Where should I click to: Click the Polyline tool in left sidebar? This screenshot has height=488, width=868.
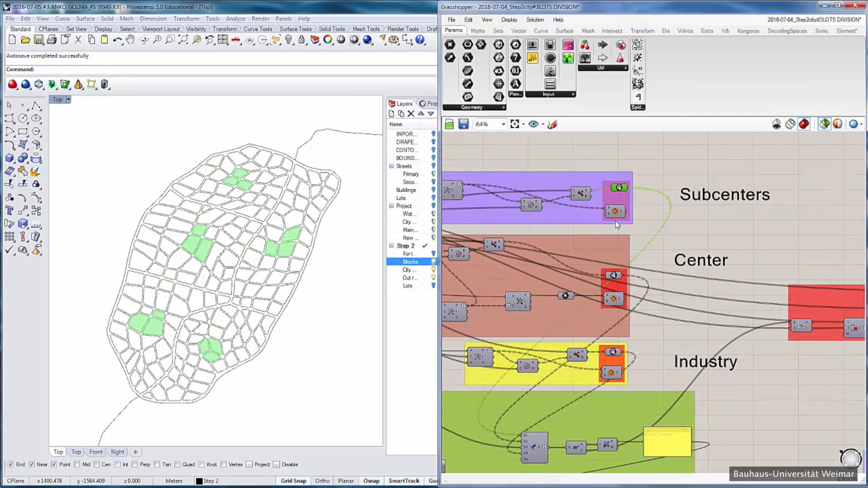pyautogui.click(x=36, y=106)
